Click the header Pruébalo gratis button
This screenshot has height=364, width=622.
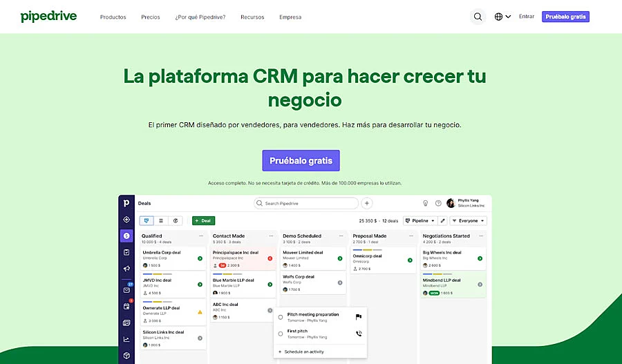click(565, 17)
